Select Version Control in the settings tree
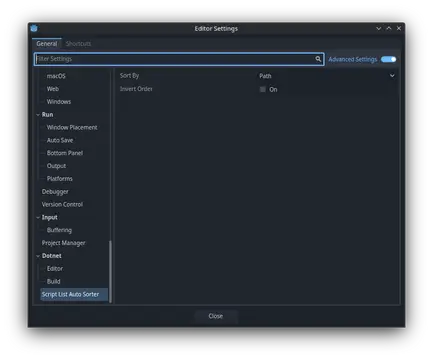This screenshot has width=433, height=360. pyautogui.click(x=62, y=204)
